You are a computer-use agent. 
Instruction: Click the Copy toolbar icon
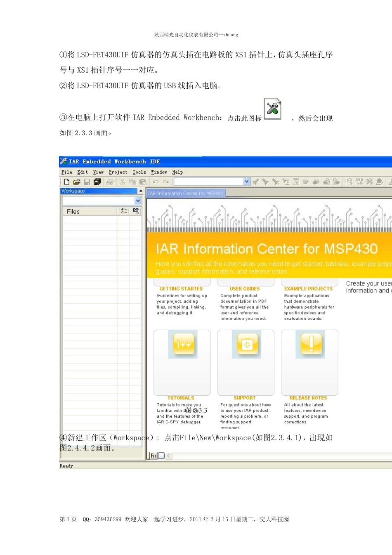(x=132, y=182)
